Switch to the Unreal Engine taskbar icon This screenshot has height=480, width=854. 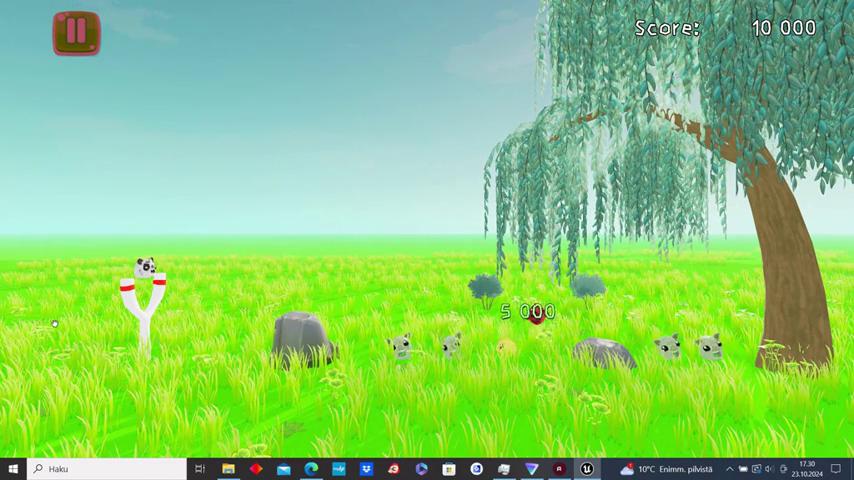tap(587, 468)
